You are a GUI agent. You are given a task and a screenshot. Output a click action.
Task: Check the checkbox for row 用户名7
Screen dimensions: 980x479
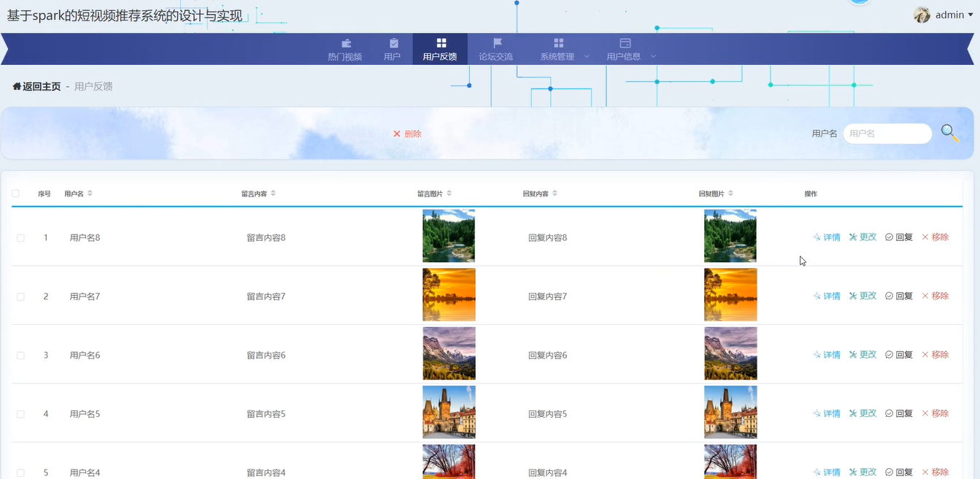20,296
